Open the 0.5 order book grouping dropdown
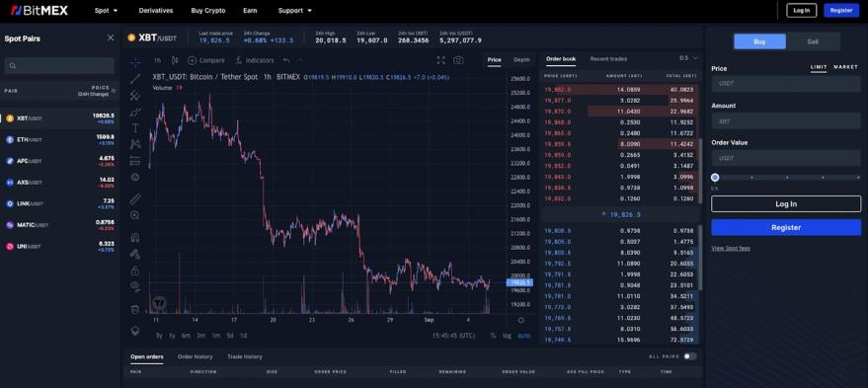The image size is (868, 388). coord(688,58)
